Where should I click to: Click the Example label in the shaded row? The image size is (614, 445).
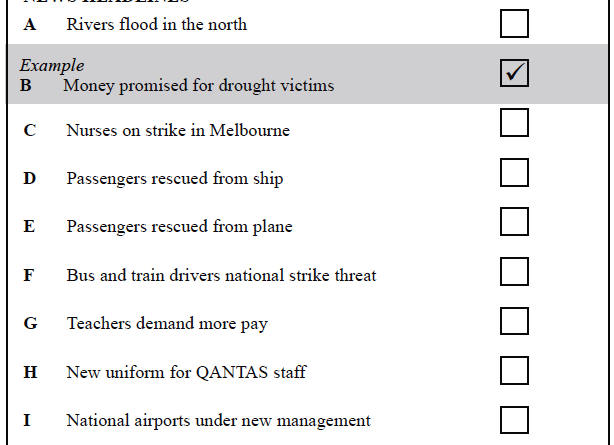[52, 65]
